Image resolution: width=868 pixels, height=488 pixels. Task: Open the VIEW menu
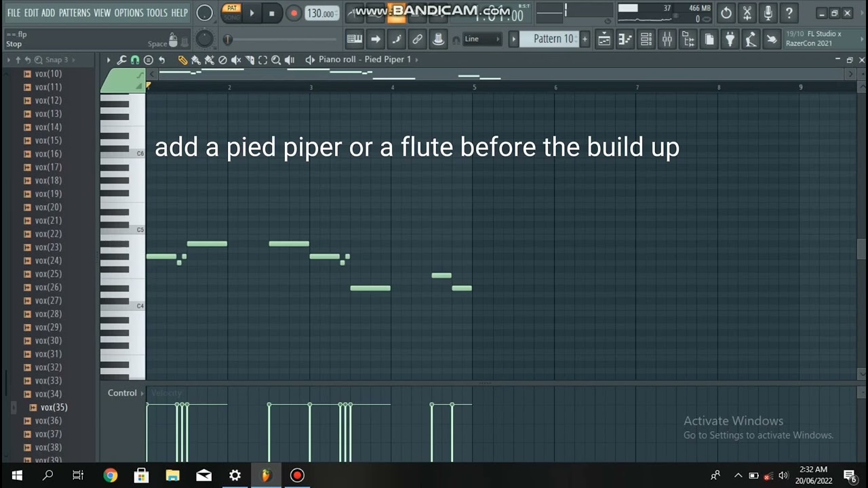pyautogui.click(x=102, y=13)
